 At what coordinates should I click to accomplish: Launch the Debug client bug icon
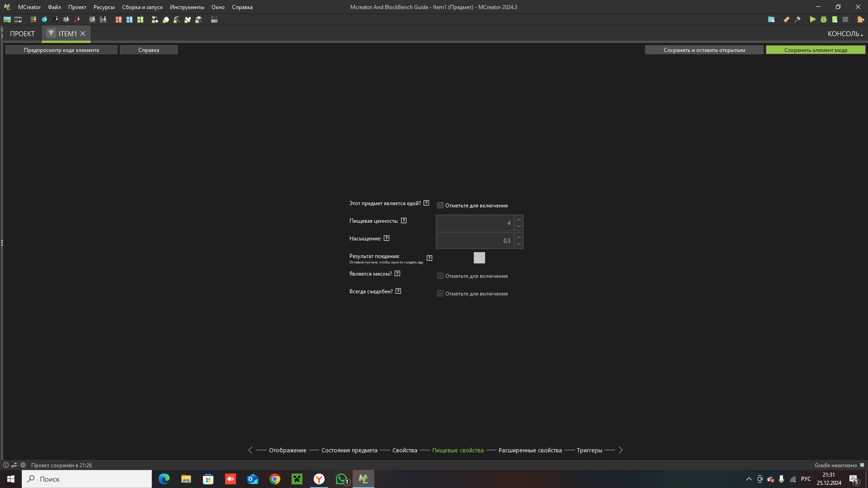pos(824,19)
